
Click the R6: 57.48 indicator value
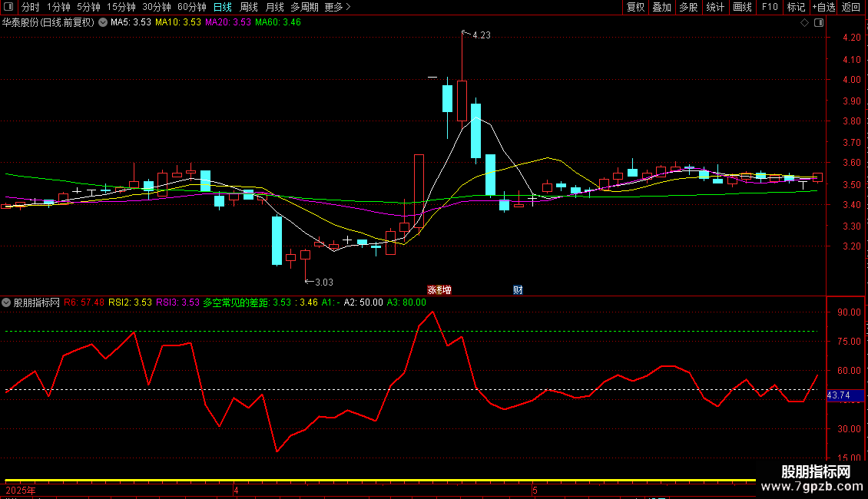click(x=84, y=302)
